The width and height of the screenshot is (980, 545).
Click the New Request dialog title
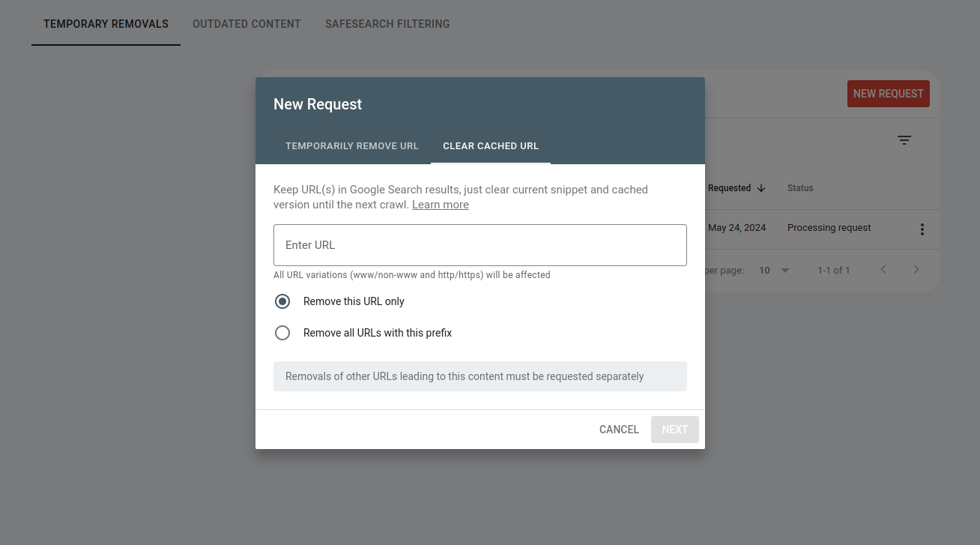tap(318, 104)
